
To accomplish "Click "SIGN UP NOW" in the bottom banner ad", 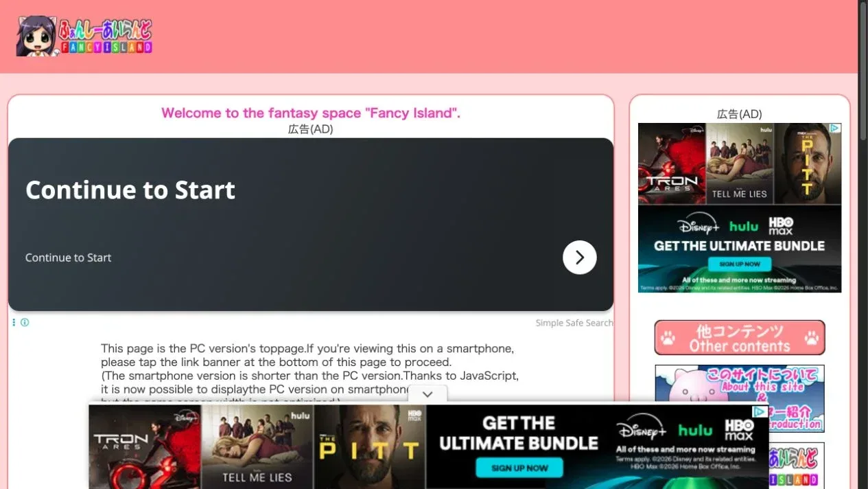I will click(519, 468).
